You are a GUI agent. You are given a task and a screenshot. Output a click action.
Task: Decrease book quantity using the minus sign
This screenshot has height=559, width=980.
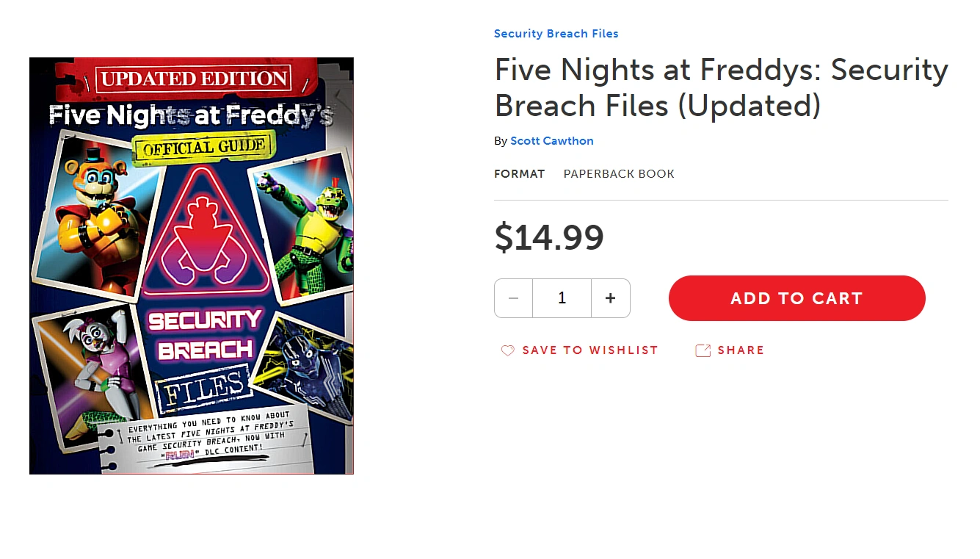tap(513, 297)
